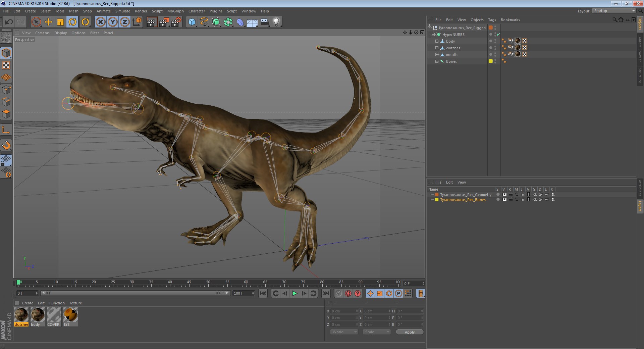Toggle the Z-axis lock
This screenshot has width=644, height=349.
[x=125, y=22]
